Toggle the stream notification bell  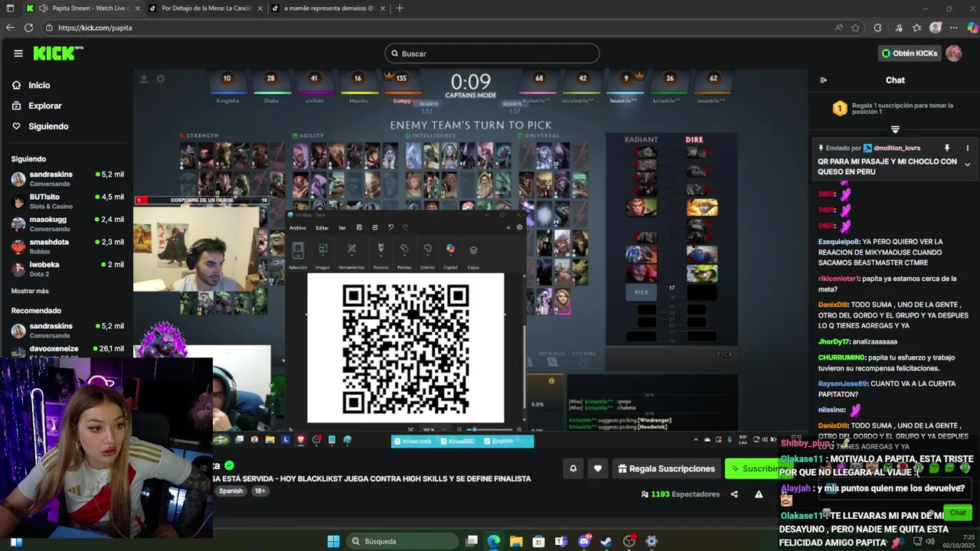tap(573, 468)
